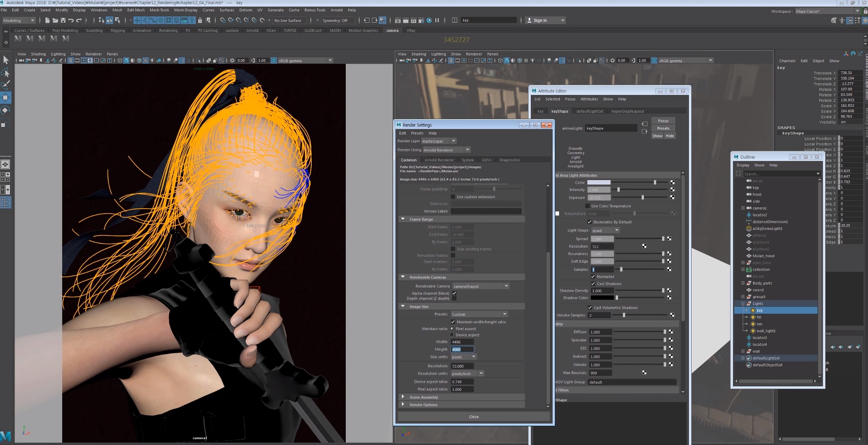Click the Presets button in Attribute Editor
868x445 pixels.
663,128
